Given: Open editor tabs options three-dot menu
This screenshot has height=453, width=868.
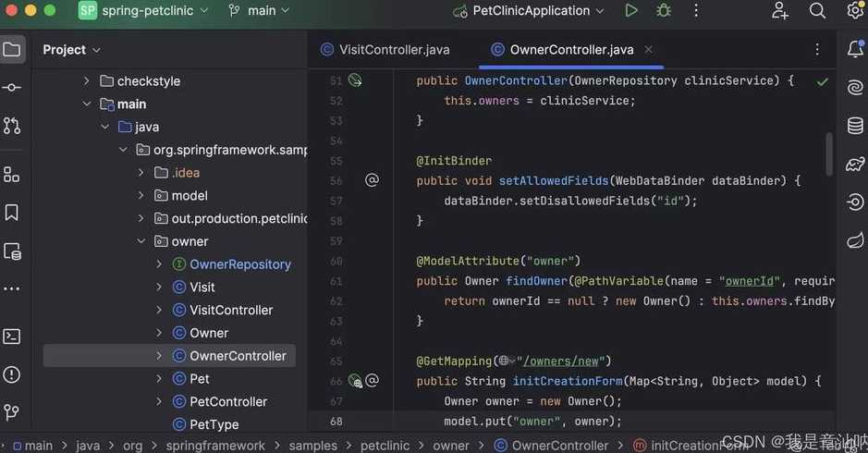Looking at the screenshot, I should (817, 50).
